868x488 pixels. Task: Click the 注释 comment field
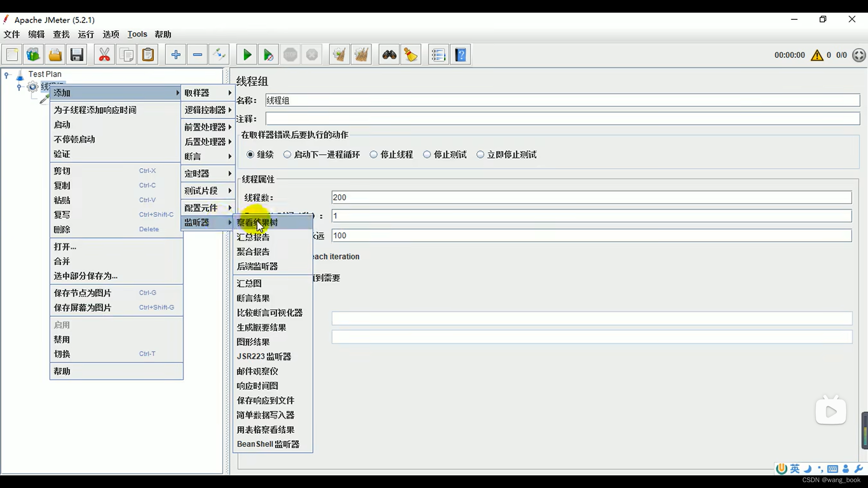(562, 119)
